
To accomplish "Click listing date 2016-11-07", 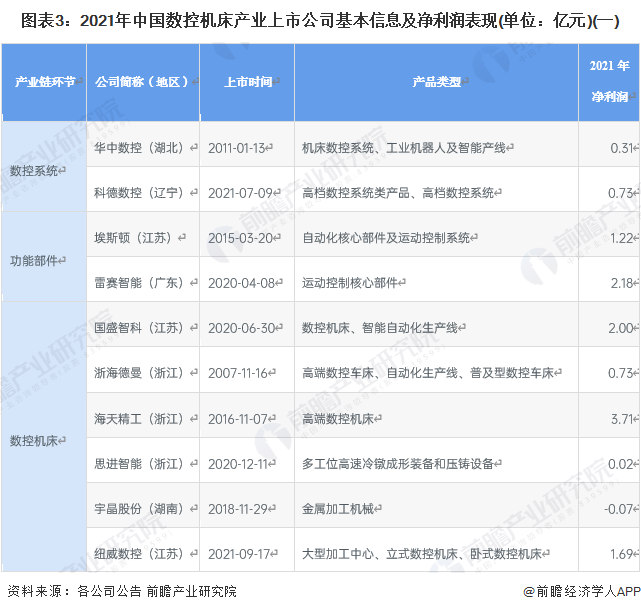I will coord(238,419).
